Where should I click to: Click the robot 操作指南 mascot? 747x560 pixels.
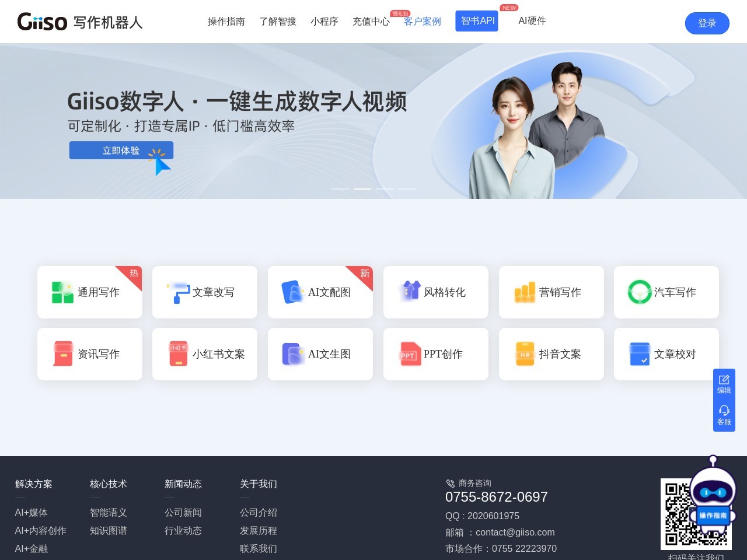pos(712,502)
